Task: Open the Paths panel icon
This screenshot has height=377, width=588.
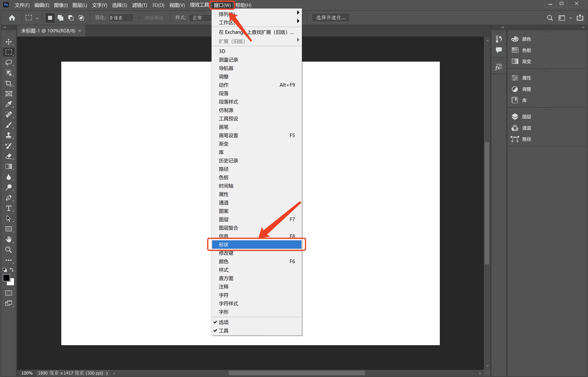Action: pyautogui.click(x=515, y=139)
